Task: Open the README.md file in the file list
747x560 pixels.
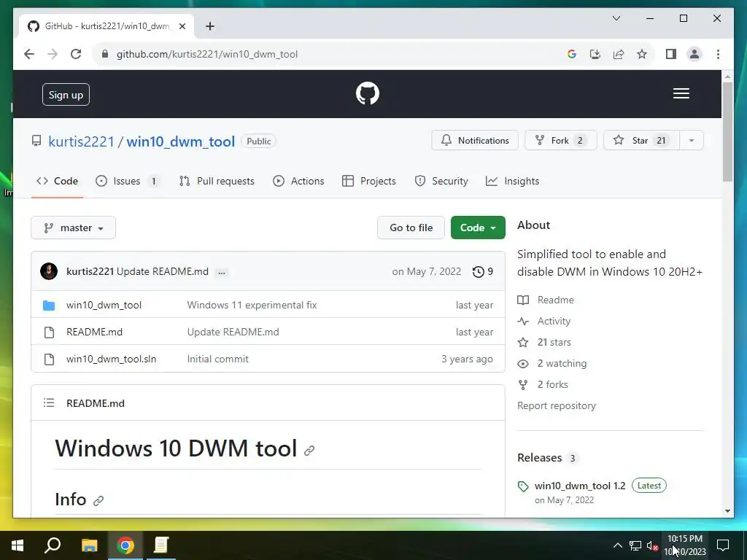Action: (94, 332)
